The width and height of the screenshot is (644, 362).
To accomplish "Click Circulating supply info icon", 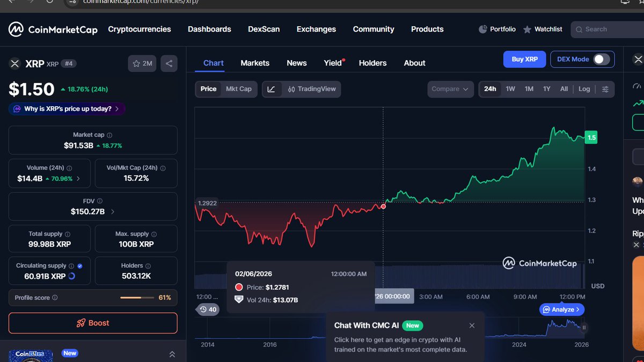I will coord(72,265).
